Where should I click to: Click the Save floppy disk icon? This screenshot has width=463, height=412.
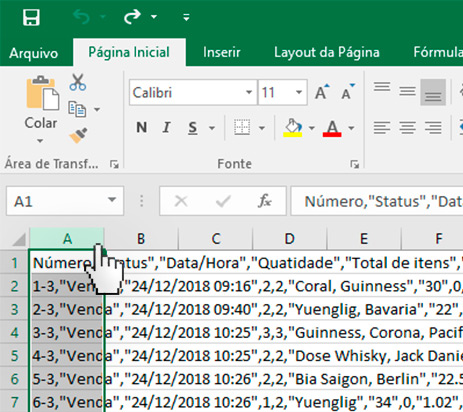pos(31,17)
